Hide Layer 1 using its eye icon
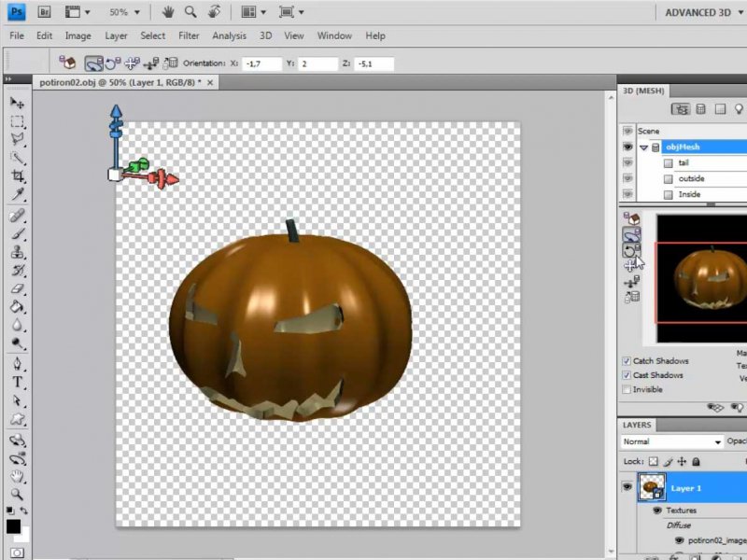747x560 pixels. point(627,487)
